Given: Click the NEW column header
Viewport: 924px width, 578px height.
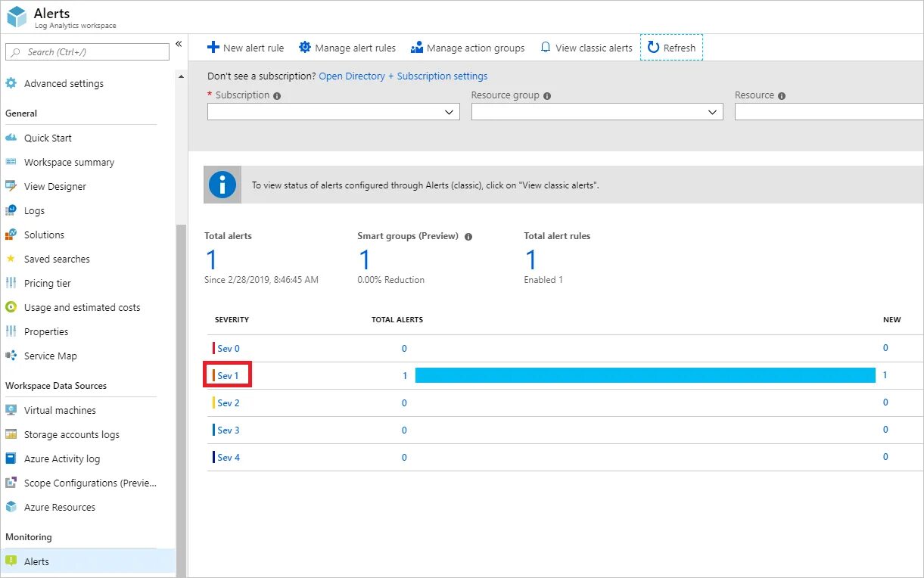Looking at the screenshot, I should coord(892,319).
